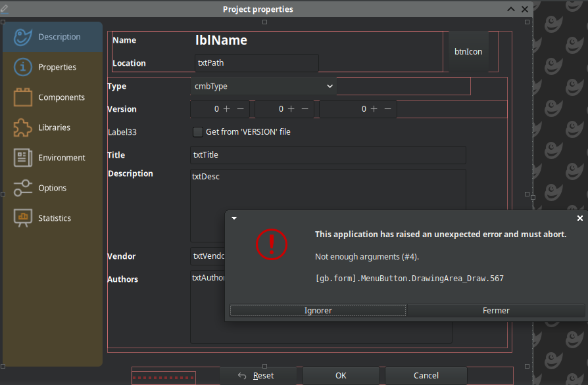Click the btnIcon project icon button
Viewport: 588px width, 385px height.
468,51
